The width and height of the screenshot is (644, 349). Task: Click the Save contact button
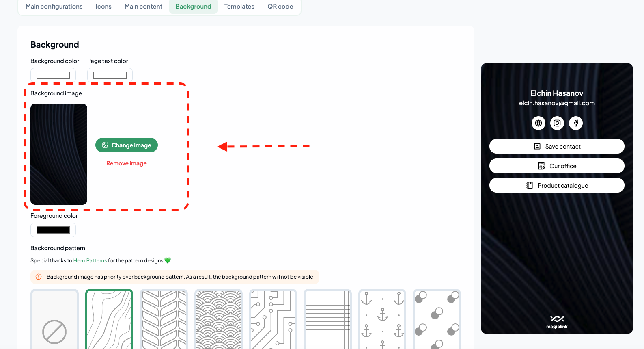pos(557,146)
